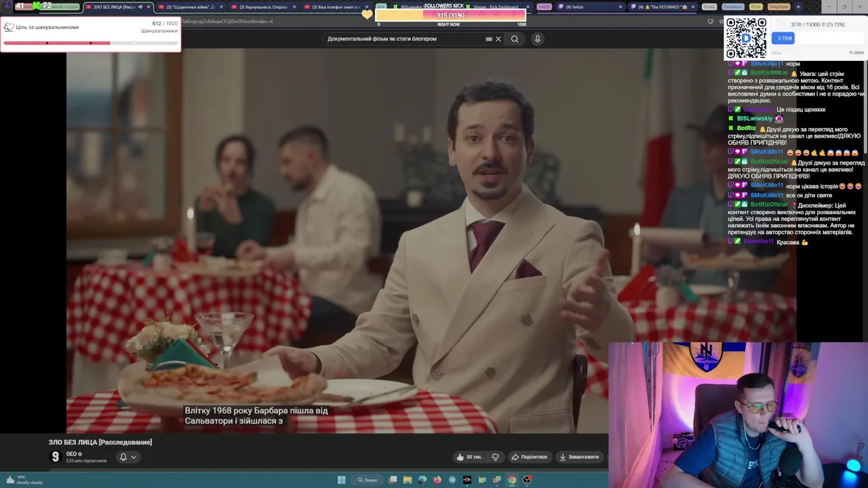Click the YouTube search magnifier button
Image resolution: width=868 pixels, height=488 pixels.
click(x=515, y=39)
